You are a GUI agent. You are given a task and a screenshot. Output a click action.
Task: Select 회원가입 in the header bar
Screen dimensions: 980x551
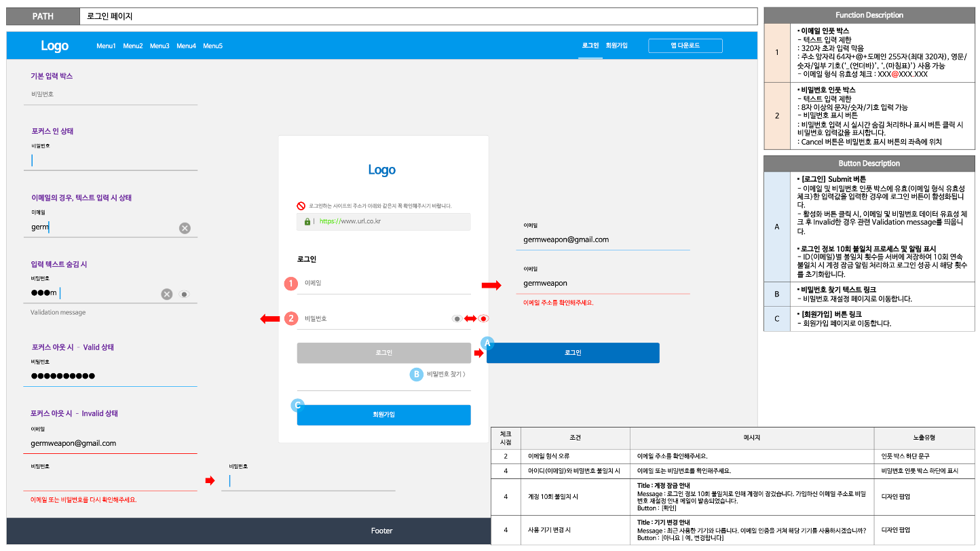617,45
